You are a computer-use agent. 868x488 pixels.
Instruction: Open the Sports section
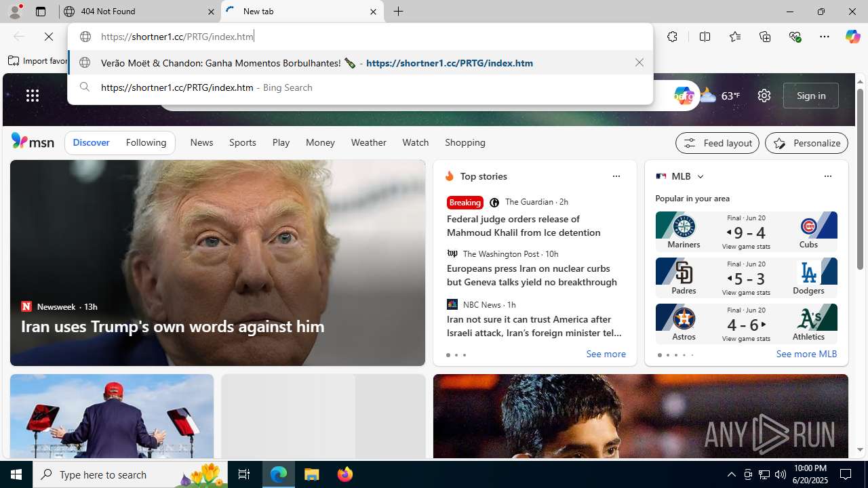pos(242,142)
